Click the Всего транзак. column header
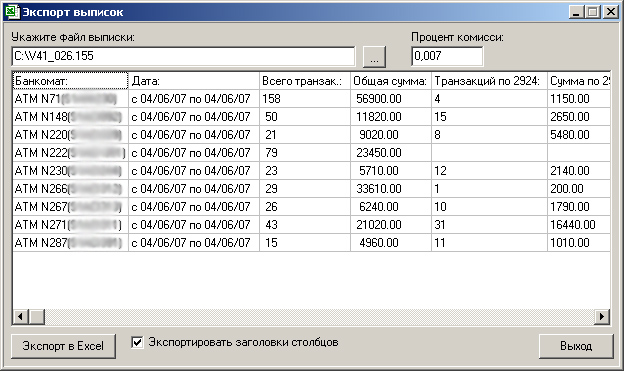Image resolution: width=624 pixels, height=371 pixels. coord(305,81)
